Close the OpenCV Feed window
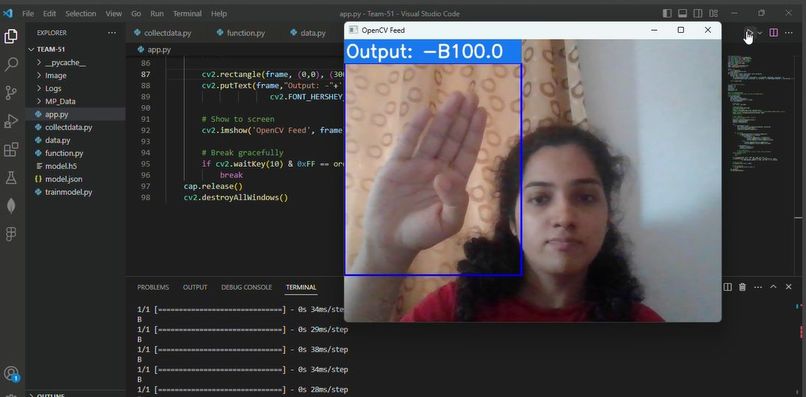The height and width of the screenshot is (397, 806). (708, 30)
